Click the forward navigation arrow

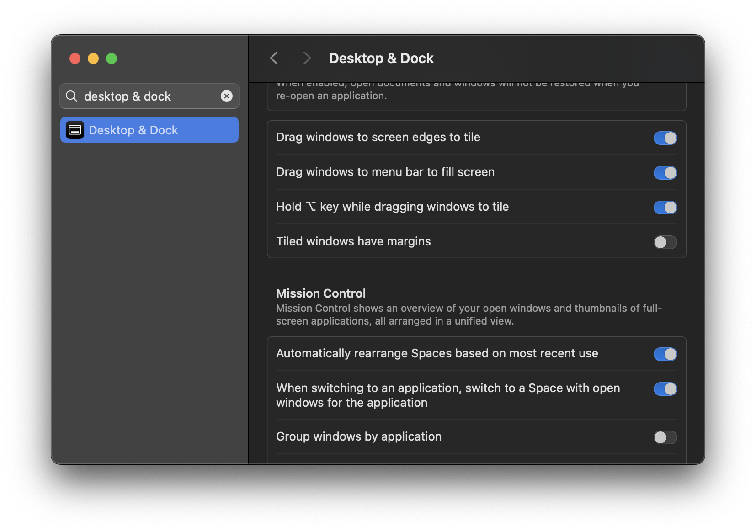pyautogui.click(x=307, y=58)
